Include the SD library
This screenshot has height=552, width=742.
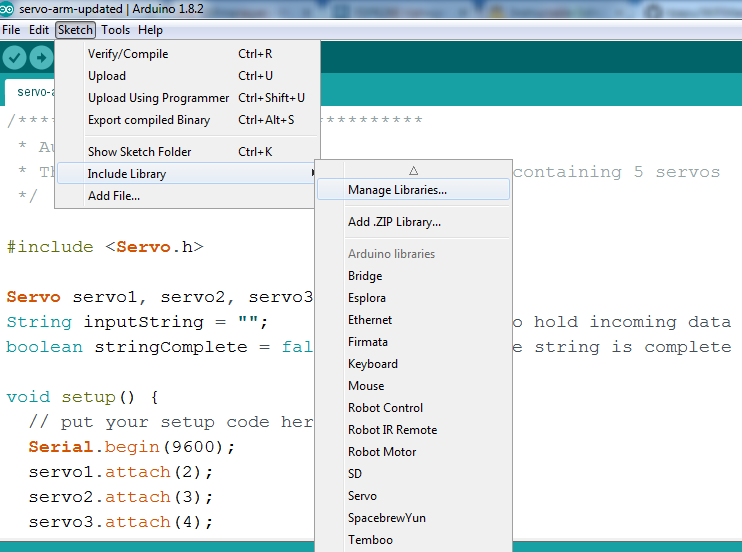pyautogui.click(x=414, y=474)
